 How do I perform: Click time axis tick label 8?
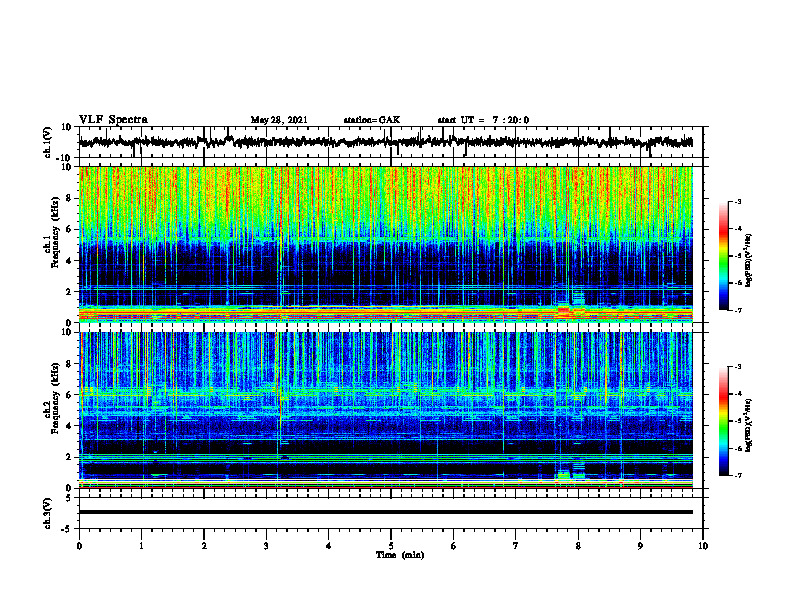pyautogui.click(x=578, y=546)
